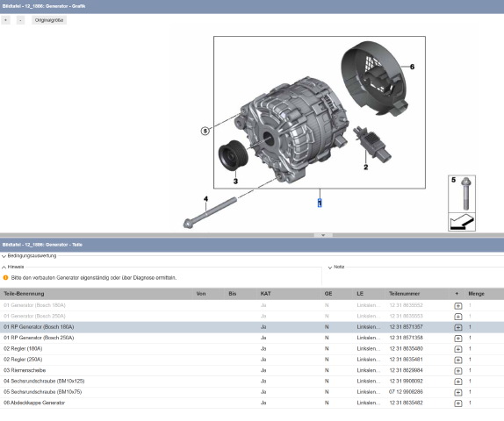Reset graphic to Originalgröße

pos(49,20)
